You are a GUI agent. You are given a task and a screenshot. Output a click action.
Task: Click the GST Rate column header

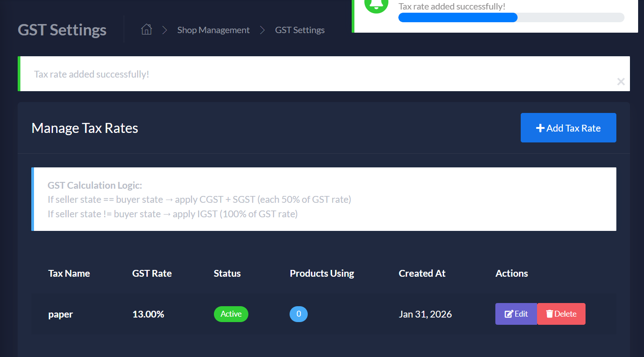[x=152, y=273]
